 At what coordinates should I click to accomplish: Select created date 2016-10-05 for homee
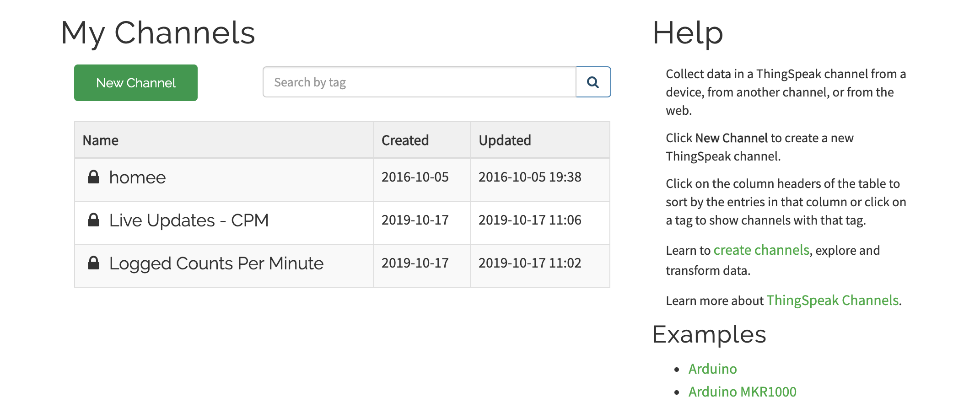(x=415, y=177)
